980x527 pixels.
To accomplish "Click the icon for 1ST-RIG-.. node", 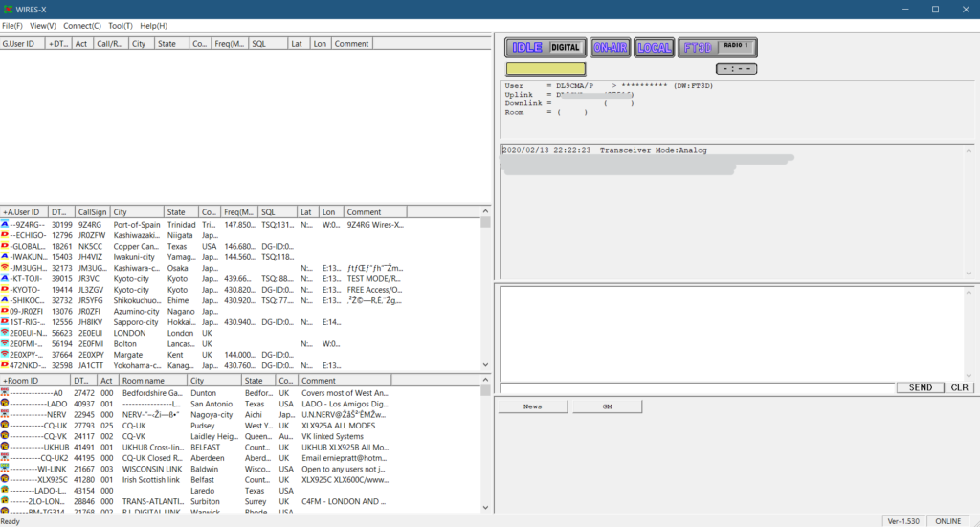I will [5, 322].
